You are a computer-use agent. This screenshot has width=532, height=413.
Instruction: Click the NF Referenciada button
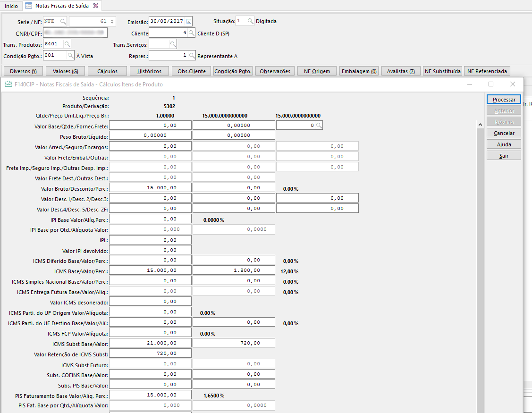487,71
